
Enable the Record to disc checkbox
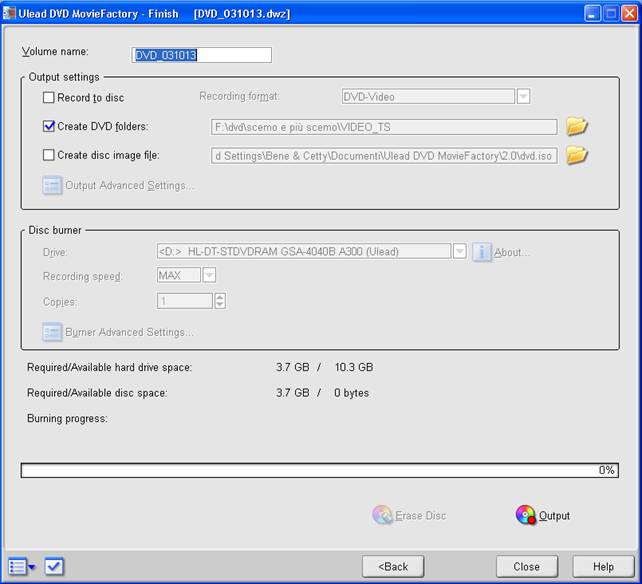tap(48, 97)
